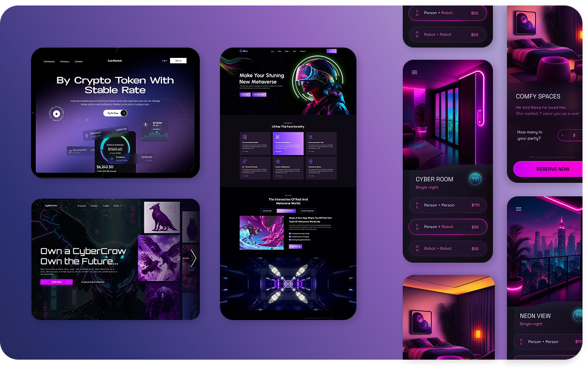Decrease party size with the minus stepper

coord(562,135)
